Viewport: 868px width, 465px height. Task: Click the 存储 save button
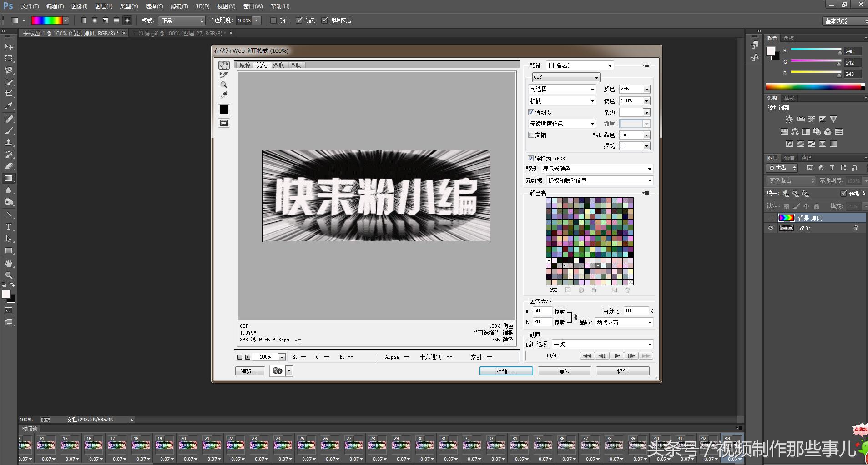click(506, 371)
